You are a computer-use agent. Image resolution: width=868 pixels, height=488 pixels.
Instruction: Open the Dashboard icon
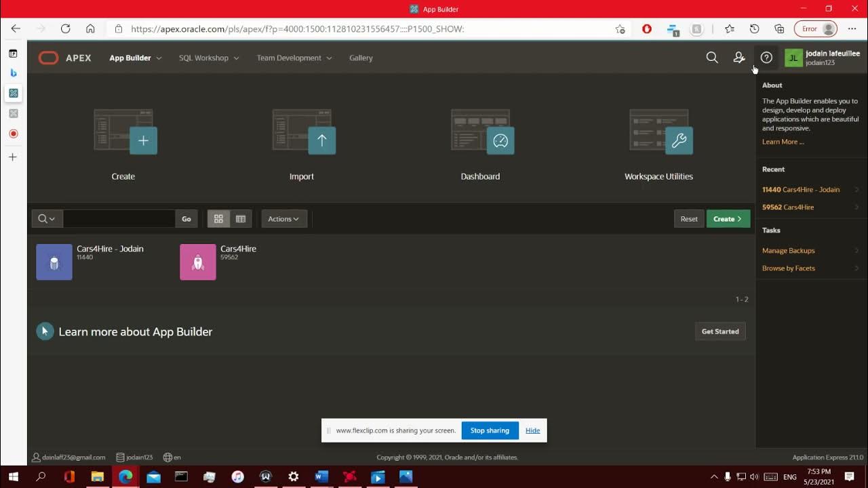pyautogui.click(x=482, y=131)
